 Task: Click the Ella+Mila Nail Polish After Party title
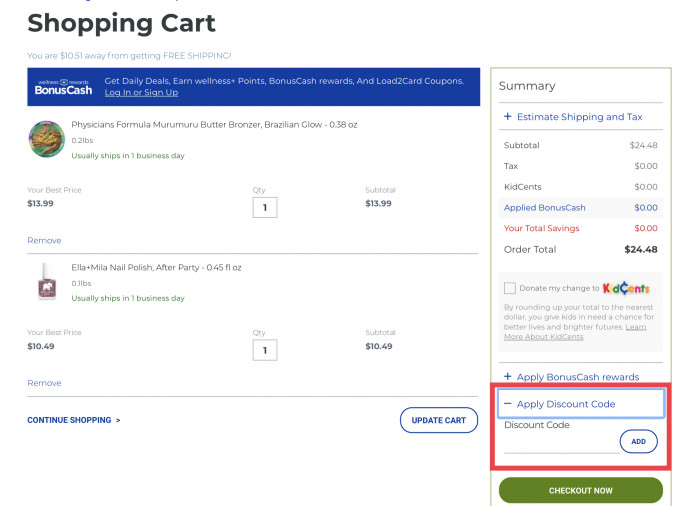pyautogui.click(x=156, y=268)
